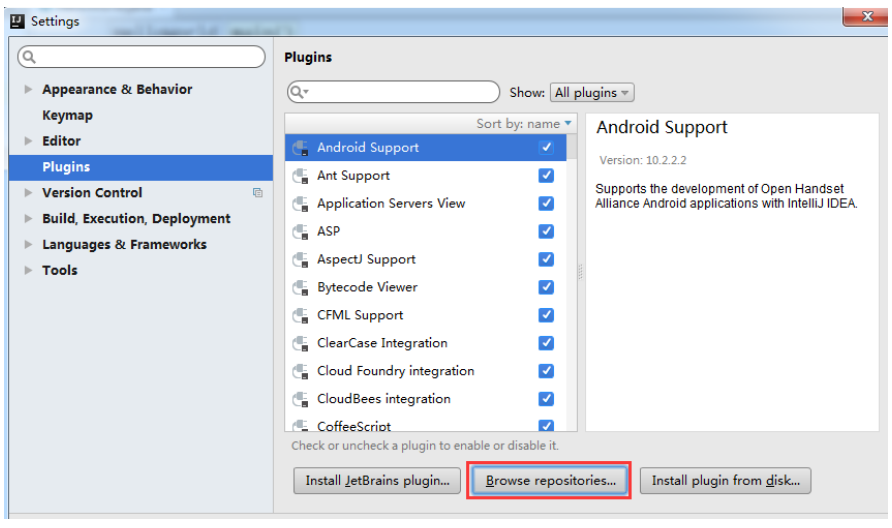Click the Cloud Foundry integration plugin icon
The image size is (892, 528).
coord(300,371)
